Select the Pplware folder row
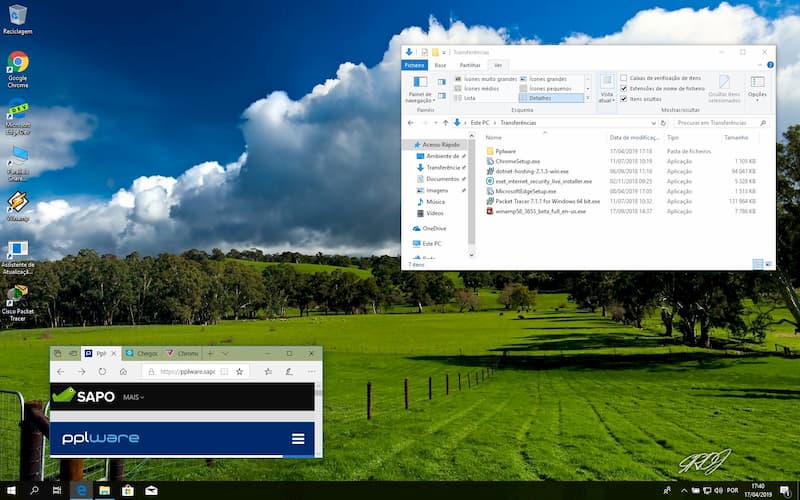 (x=621, y=151)
